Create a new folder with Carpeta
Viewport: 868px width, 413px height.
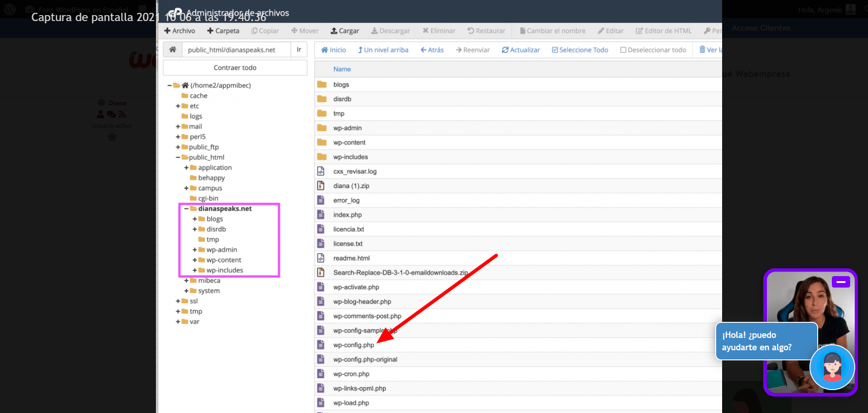tap(223, 31)
